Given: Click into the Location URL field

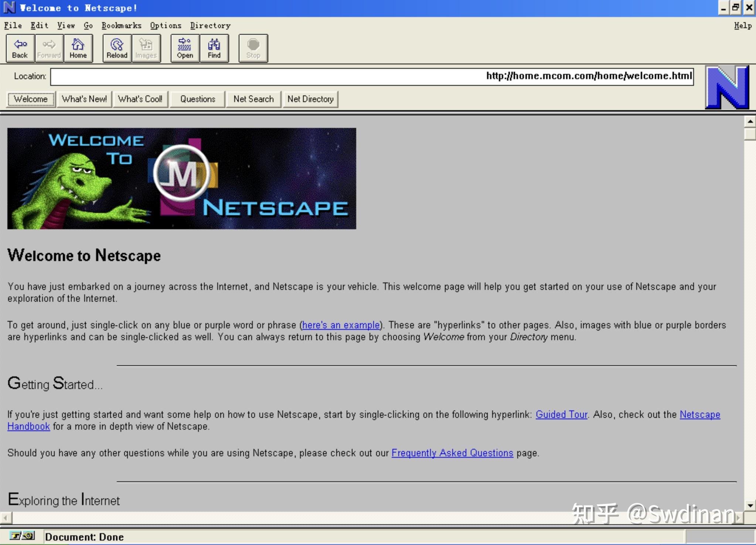Looking at the screenshot, I should pos(372,77).
